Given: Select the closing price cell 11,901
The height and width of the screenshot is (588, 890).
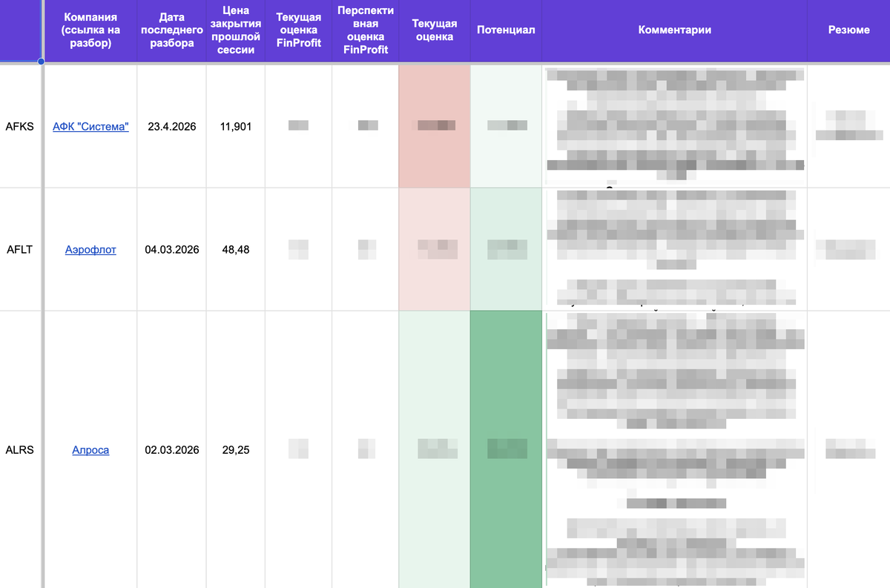Looking at the screenshot, I should tap(236, 127).
